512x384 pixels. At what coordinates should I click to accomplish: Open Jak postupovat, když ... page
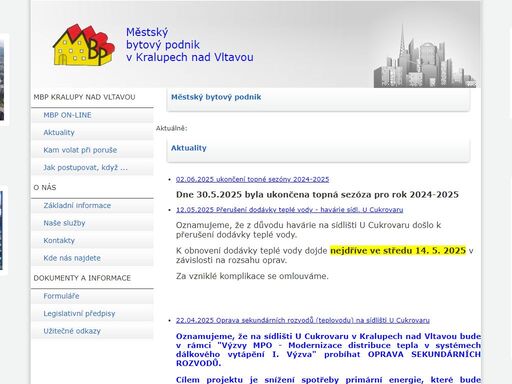coord(85,167)
